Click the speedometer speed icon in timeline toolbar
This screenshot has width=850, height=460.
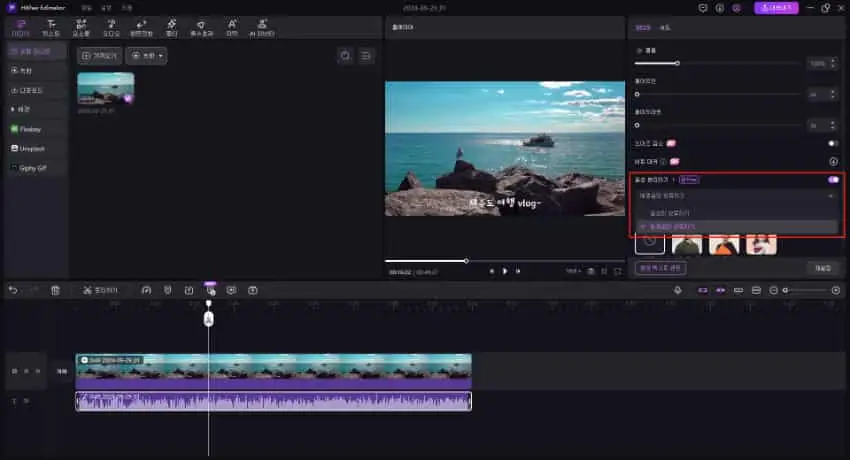click(146, 290)
